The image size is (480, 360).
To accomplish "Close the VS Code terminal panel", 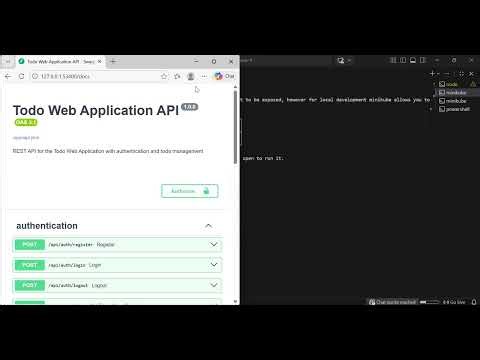I will [x=471, y=74].
